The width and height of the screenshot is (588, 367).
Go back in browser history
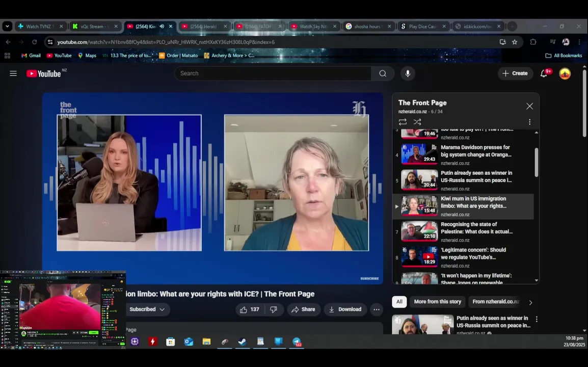click(8, 42)
